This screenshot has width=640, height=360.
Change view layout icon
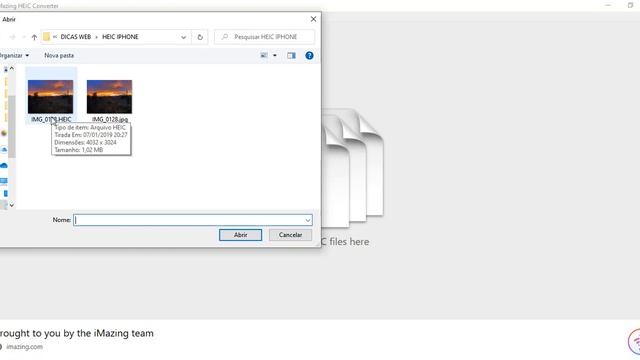point(264,56)
